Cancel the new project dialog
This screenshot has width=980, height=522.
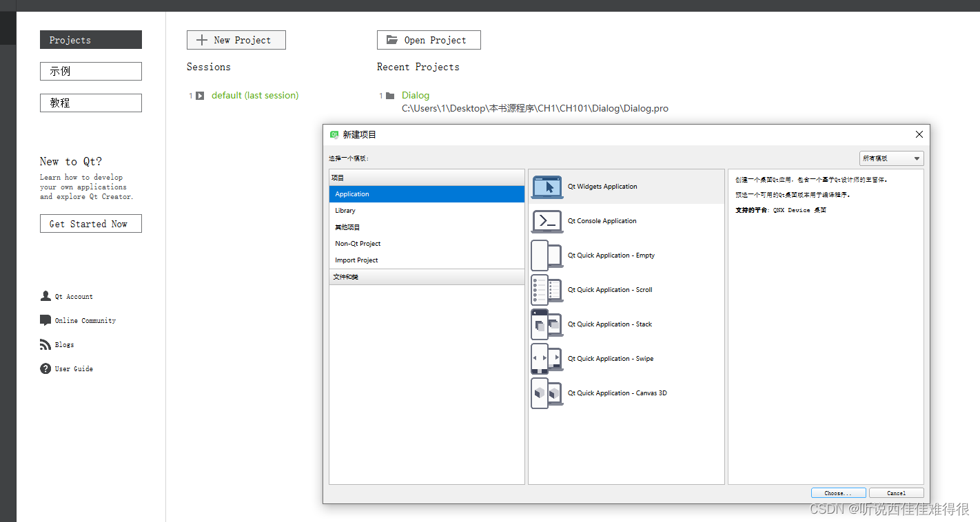point(897,493)
